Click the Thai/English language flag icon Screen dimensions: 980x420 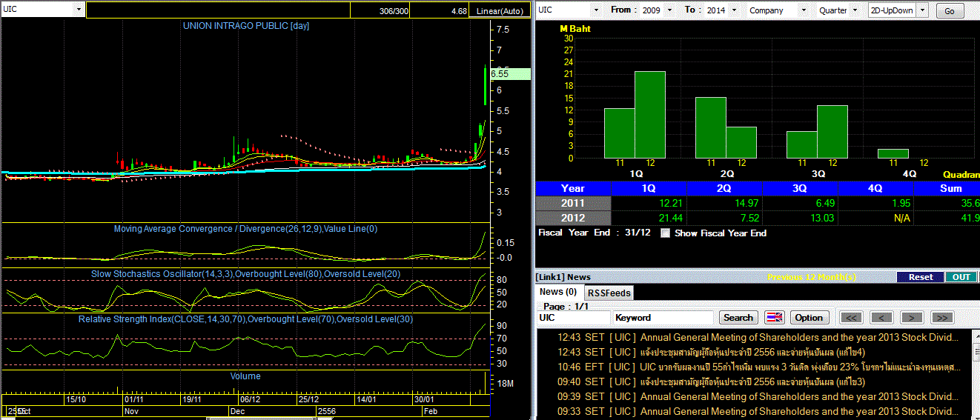point(774,318)
